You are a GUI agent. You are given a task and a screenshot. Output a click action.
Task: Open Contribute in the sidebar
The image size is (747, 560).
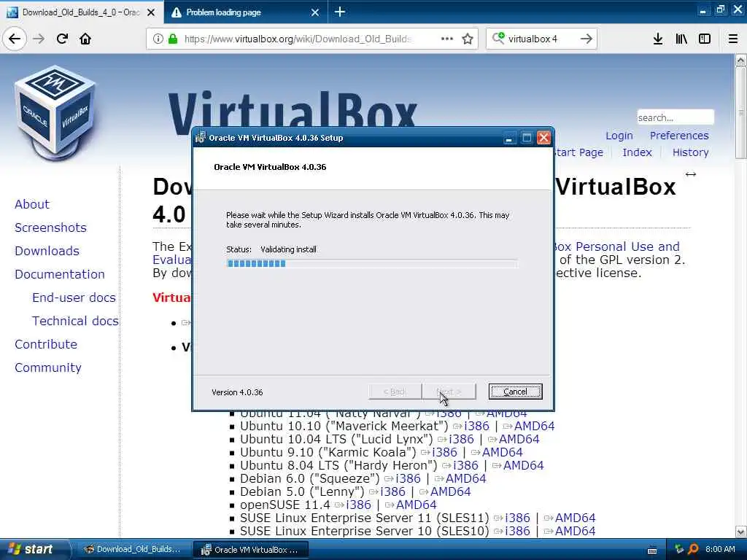46,344
